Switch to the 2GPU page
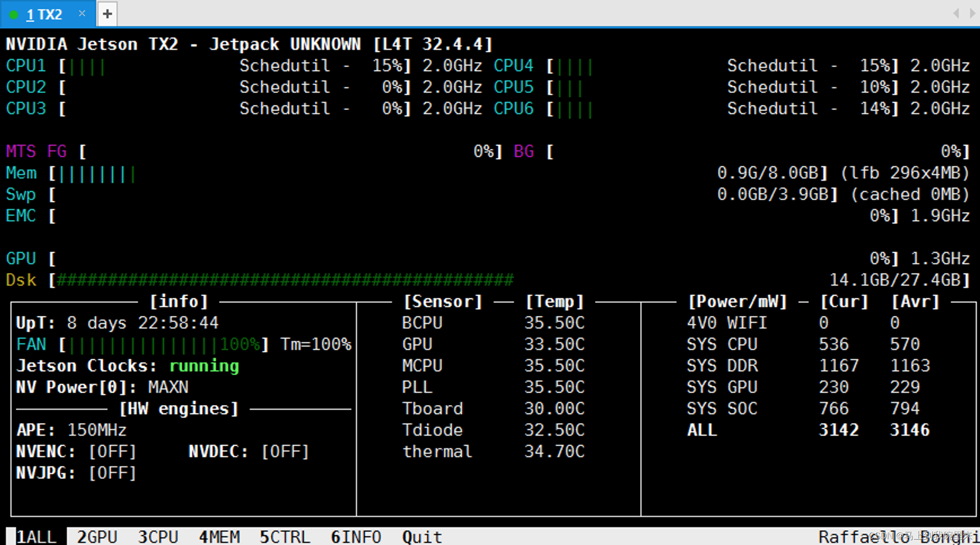Viewport: 980px width, 545px height. [x=97, y=537]
